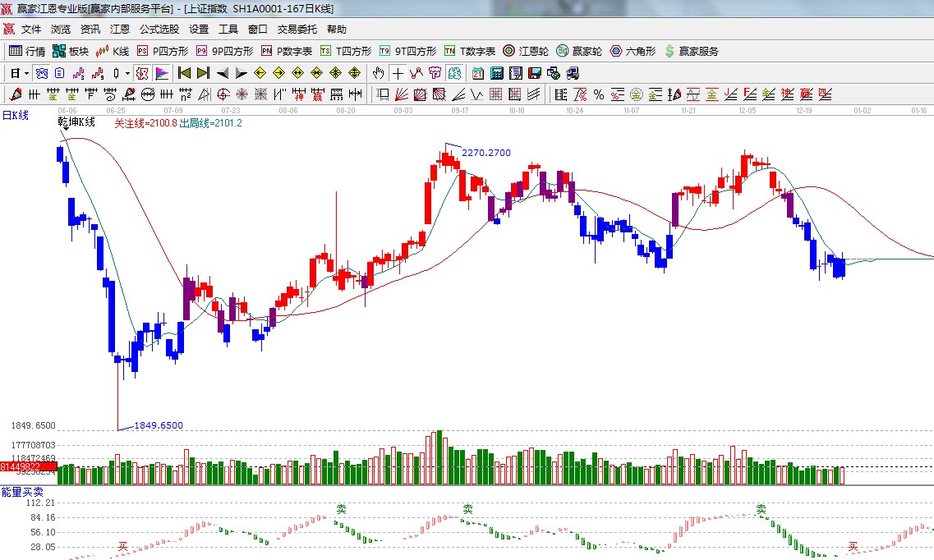The width and height of the screenshot is (934, 560).
Task: Click the save floppy disk icon
Action: click(x=534, y=73)
